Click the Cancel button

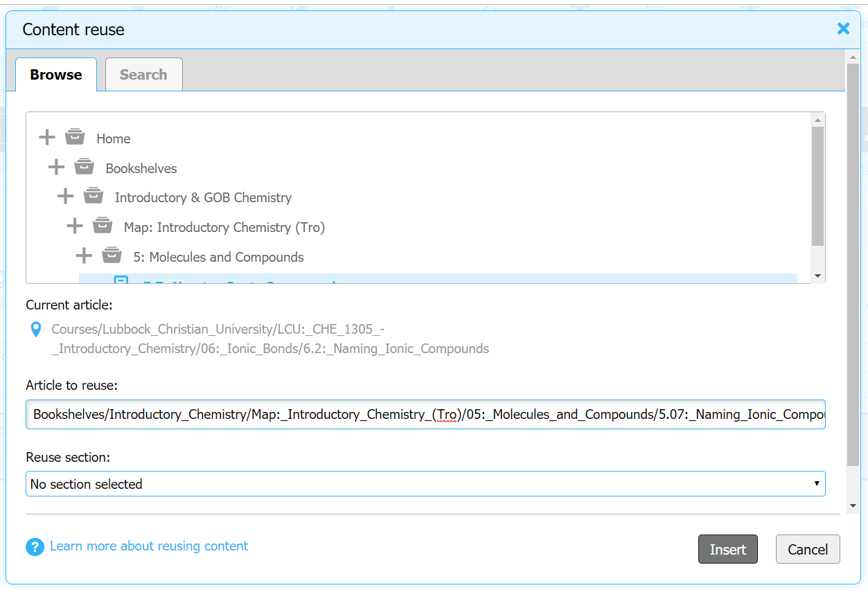pyautogui.click(x=807, y=550)
